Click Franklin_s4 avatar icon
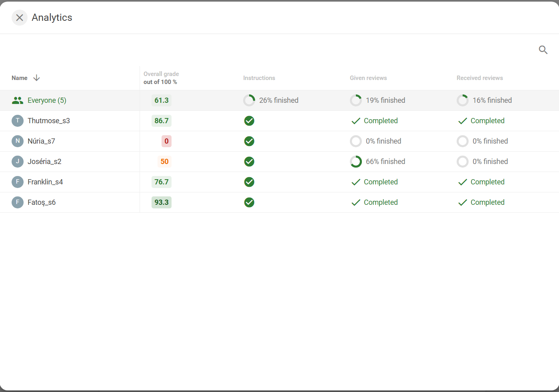The height and width of the screenshot is (392, 559). click(x=17, y=182)
